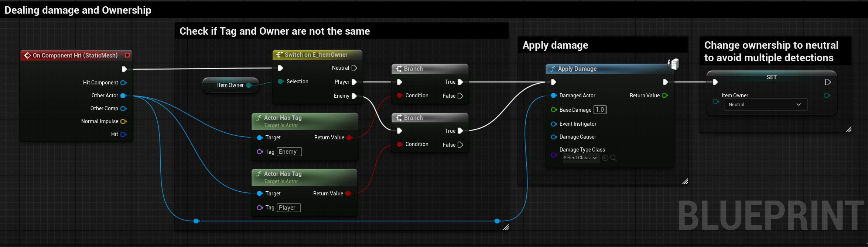Open the Select Class dropdown
The image size is (868, 247).
pos(580,158)
